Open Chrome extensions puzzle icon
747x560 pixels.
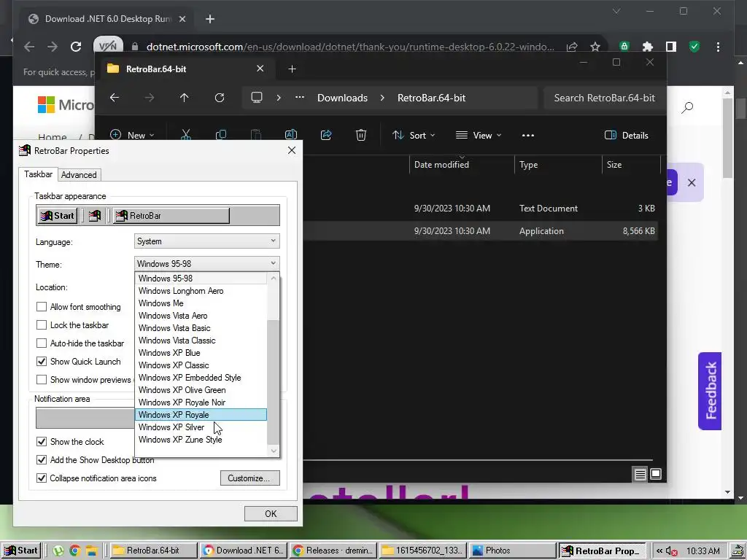(x=648, y=47)
